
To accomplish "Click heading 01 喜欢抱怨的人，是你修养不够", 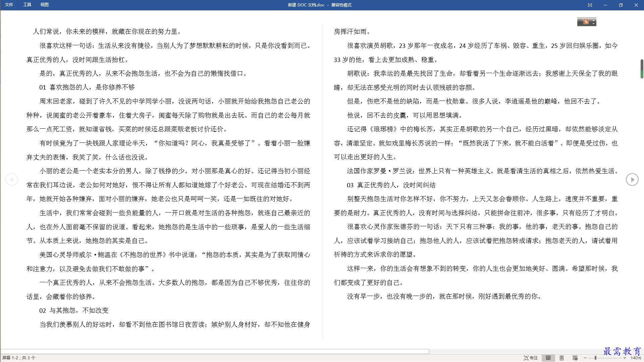I will tap(87, 87).
